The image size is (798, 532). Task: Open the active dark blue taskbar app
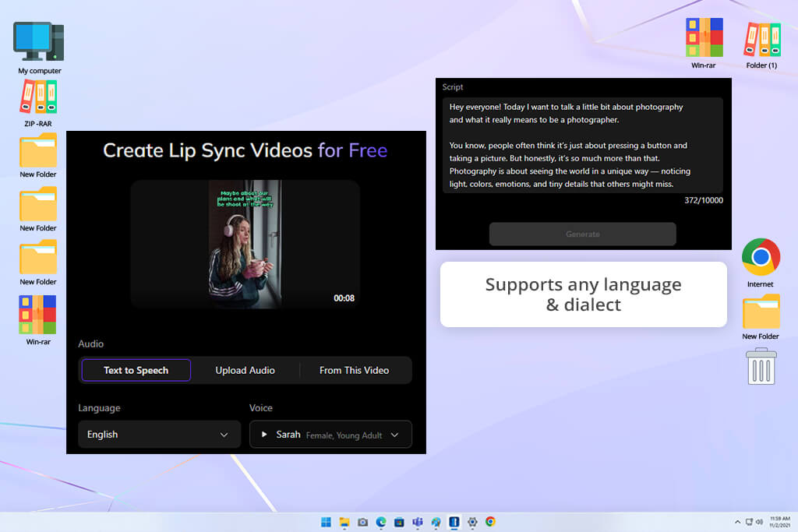tap(454, 522)
